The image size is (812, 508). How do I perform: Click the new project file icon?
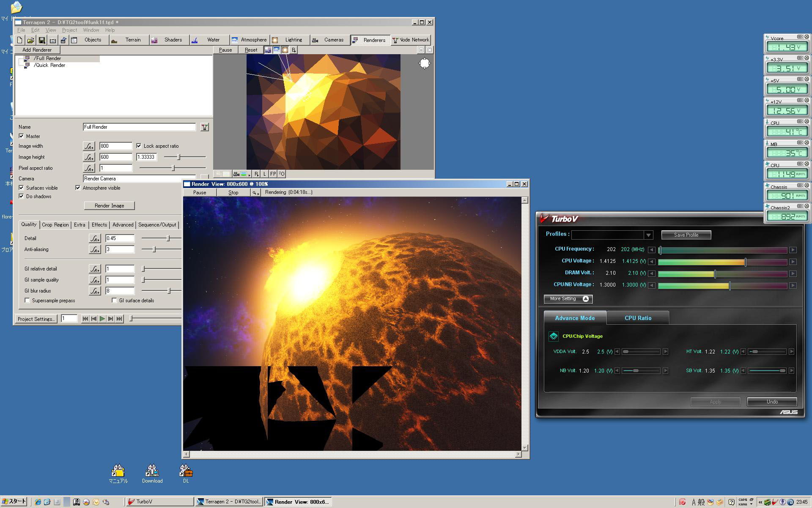tap(19, 40)
